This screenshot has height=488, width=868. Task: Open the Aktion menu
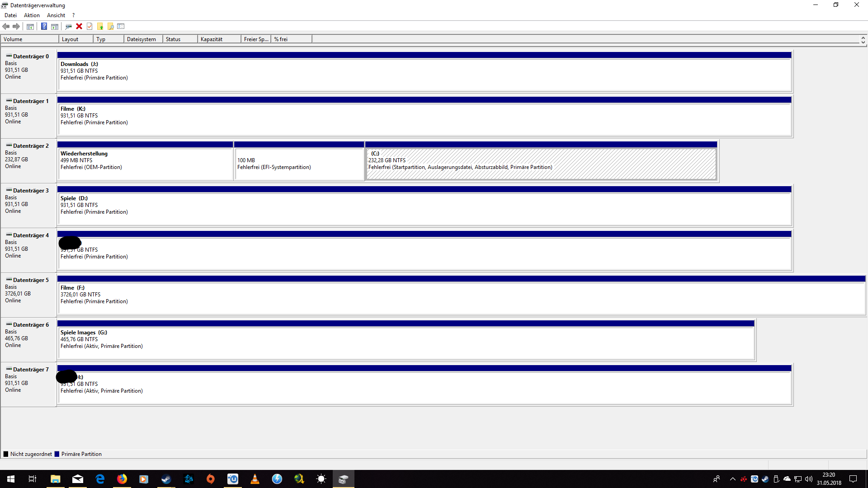tap(32, 15)
